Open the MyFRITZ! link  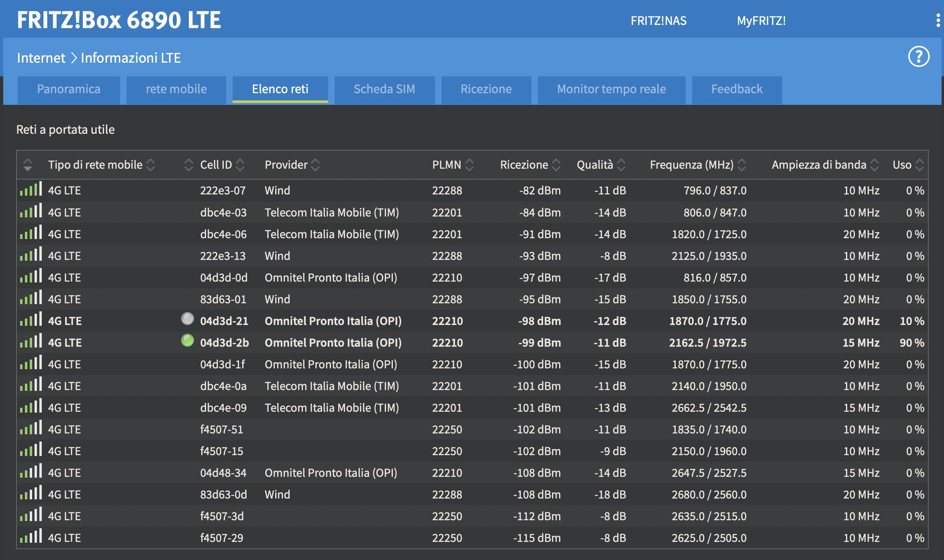[761, 20]
